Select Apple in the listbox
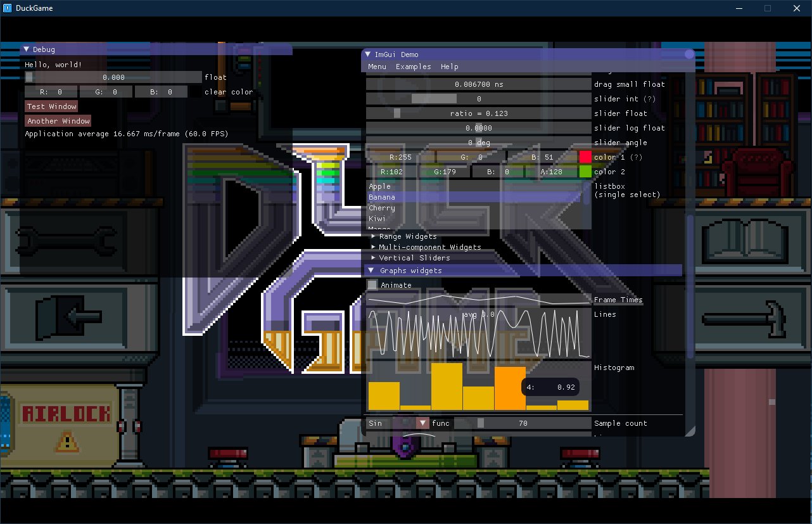 click(475, 186)
